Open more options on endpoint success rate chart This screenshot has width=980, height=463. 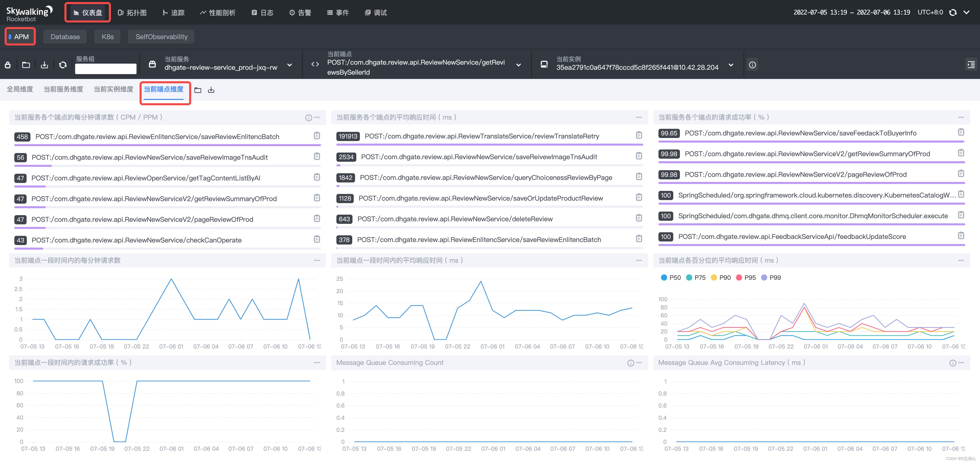[x=317, y=363]
